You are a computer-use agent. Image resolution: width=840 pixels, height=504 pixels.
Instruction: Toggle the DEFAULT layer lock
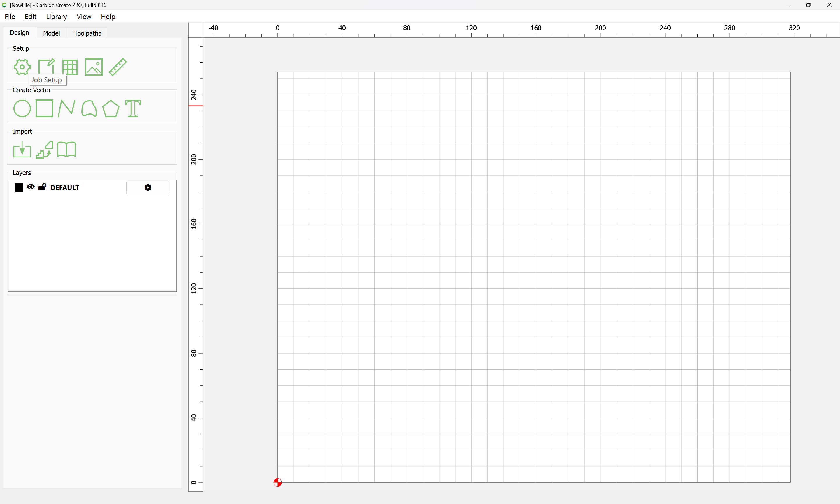tap(43, 187)
